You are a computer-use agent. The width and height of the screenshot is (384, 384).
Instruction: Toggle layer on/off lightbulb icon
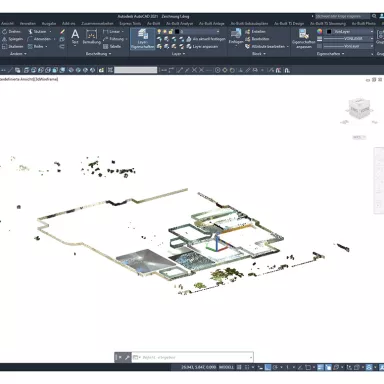(159, 31)
